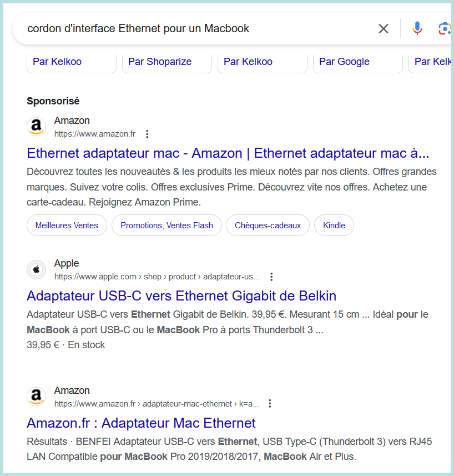The image size is (454, 476).
Task: Click the Amazon logo on sponsored result
Action: [36, 127]
